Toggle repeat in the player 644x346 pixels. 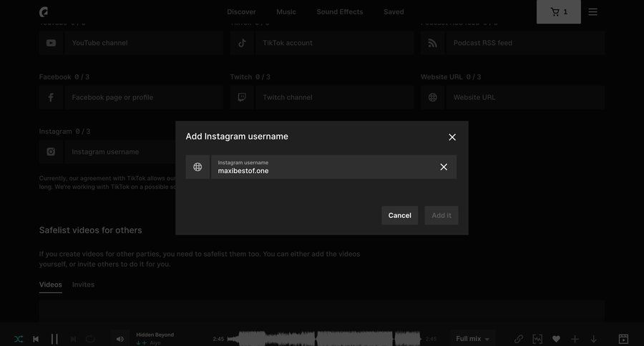pyautogui.click(x=90, y=339)
